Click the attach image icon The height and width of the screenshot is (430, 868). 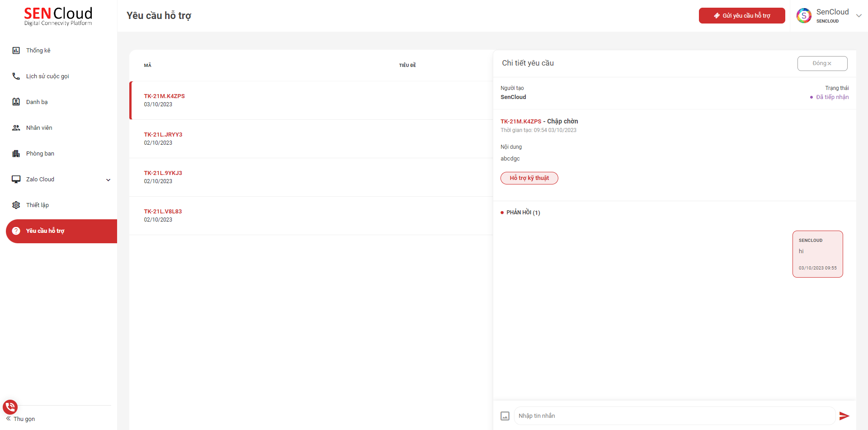[505, 416]
